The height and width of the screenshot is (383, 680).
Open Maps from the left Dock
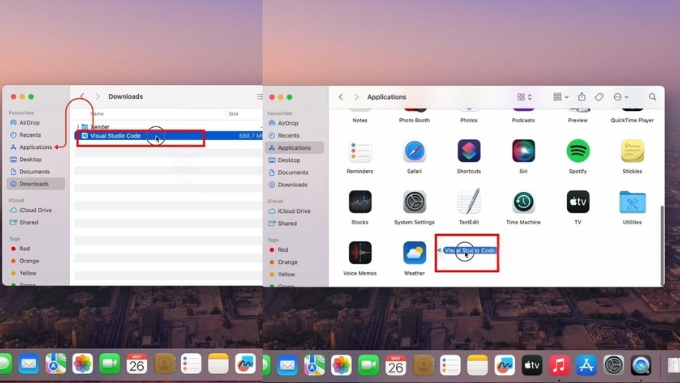[x=56, y=363]
